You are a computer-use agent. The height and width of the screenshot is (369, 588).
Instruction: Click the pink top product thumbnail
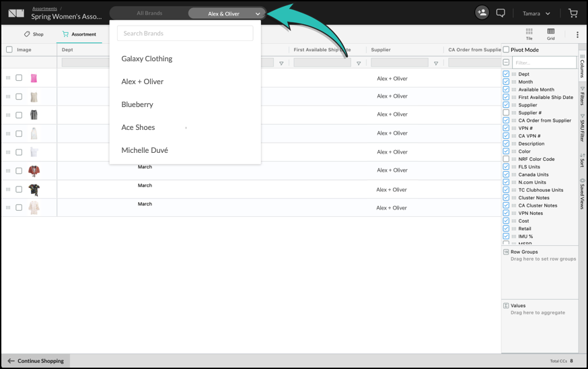34,78
